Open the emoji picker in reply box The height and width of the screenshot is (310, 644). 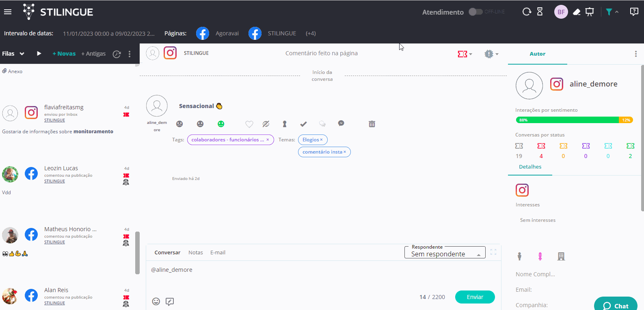click(156, 301)
